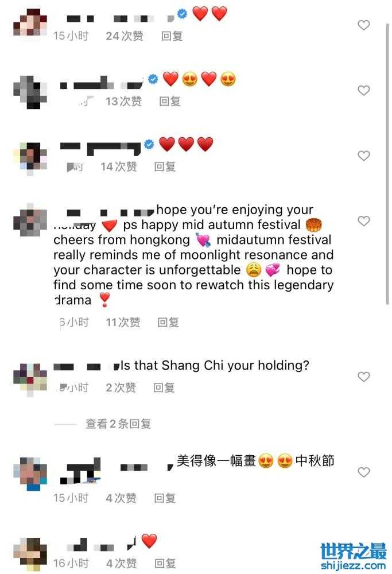Open avatar of the Shang Chi commenter
Viewport: 392px width, 574px height.
pos(30,379)
